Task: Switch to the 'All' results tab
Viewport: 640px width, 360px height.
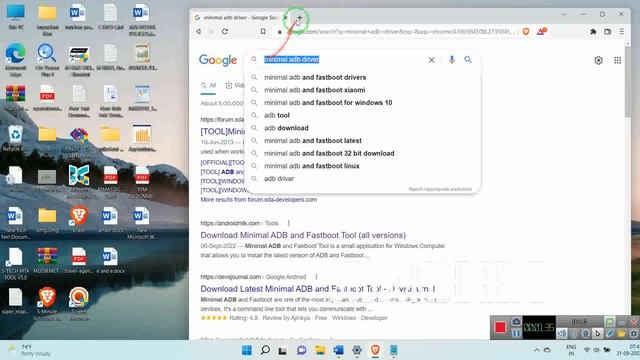Action: coord(209,85)
